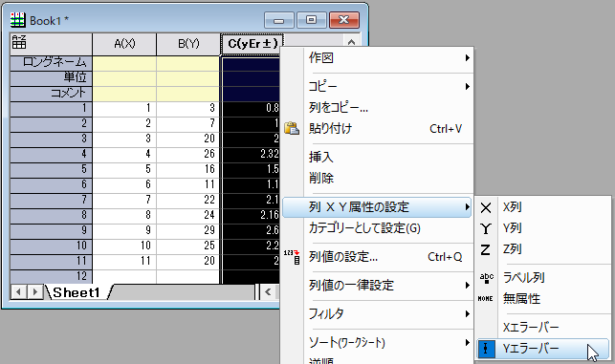
Task: Expand arrow next to フィルタ
Action: click(x=467, y=313)
